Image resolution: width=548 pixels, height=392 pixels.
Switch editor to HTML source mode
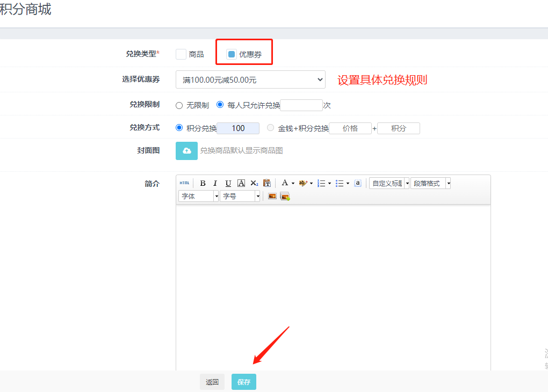tap(184, 183)
